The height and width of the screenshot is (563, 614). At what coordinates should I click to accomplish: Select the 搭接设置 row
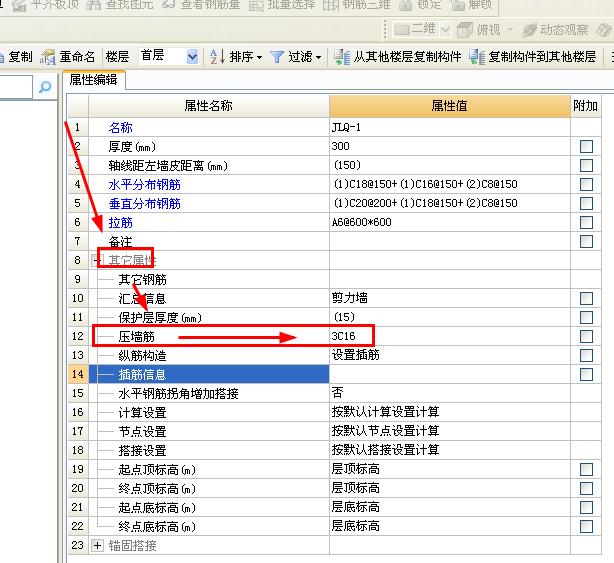coord(335,450)
